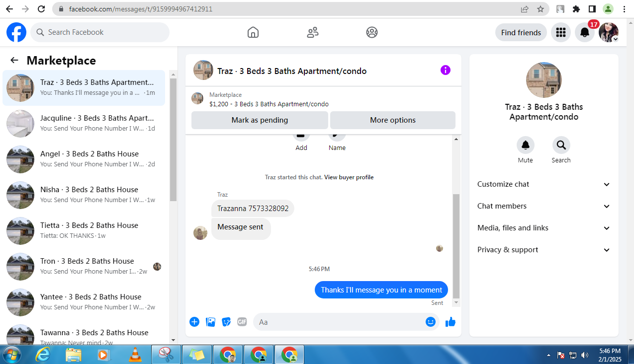Open Angel 3 Beds 2 Baths conversation
This screenshot has height=364, width=634.
[84, 159]
